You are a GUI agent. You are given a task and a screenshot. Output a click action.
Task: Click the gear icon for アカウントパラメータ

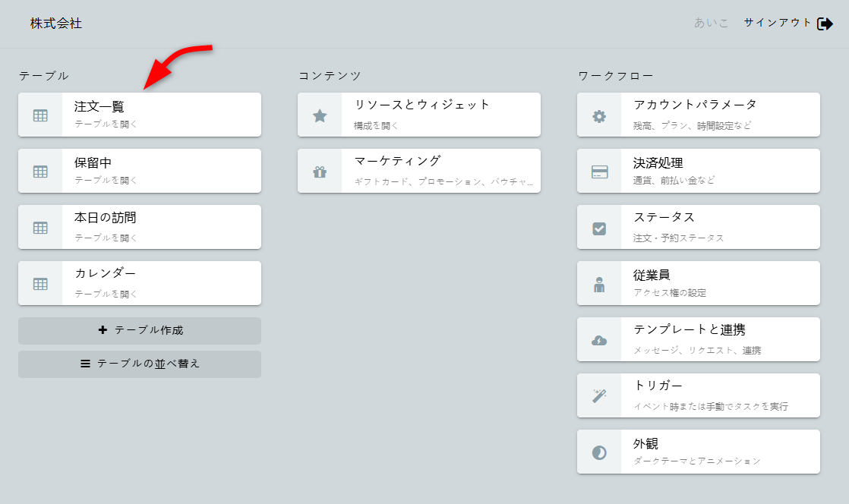coord(599,116)
